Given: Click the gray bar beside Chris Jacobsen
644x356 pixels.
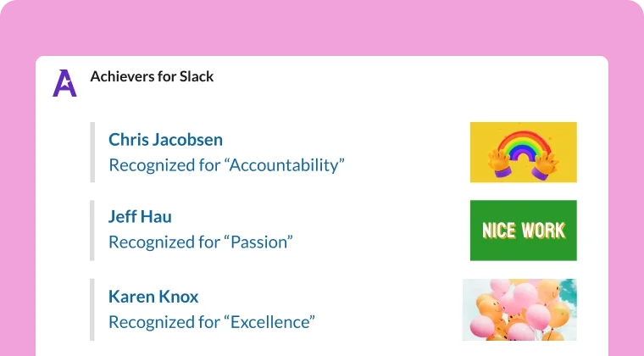Looking at the screenshot, I should [x=92, y=152].
